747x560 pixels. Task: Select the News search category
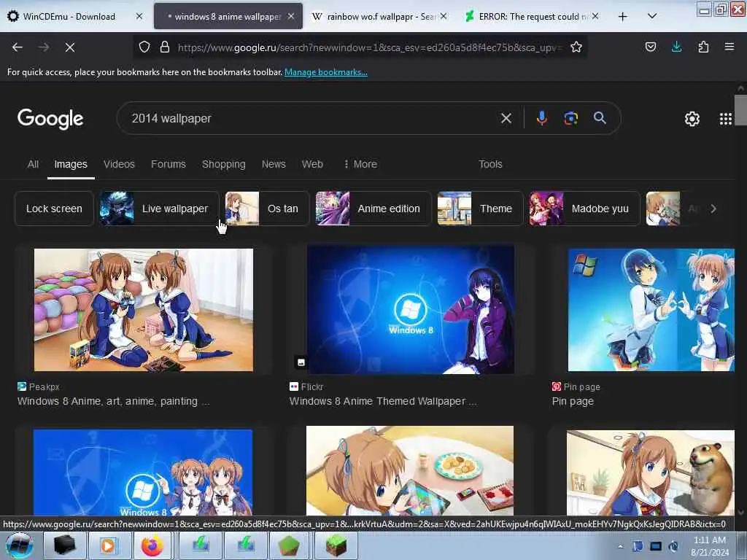pos(274,164)
